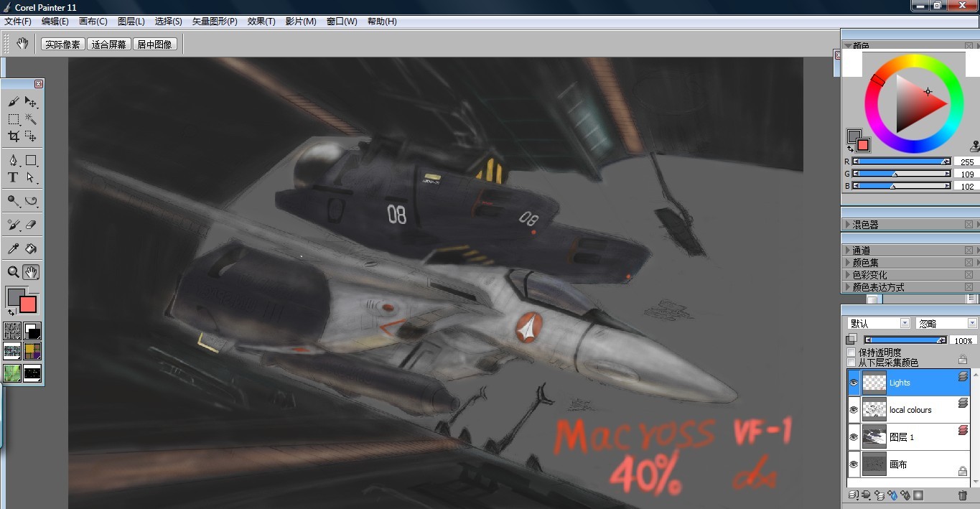Click the 居中图像 button
This screenshot has height=509, width=980.
(154, 45)
